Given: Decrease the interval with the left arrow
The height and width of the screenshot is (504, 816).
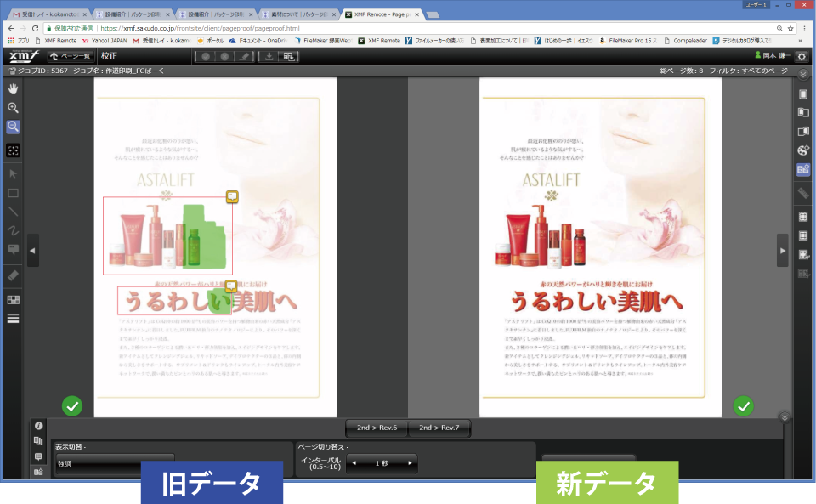Looking at the screenshot, I should click(x=354, y=463).
